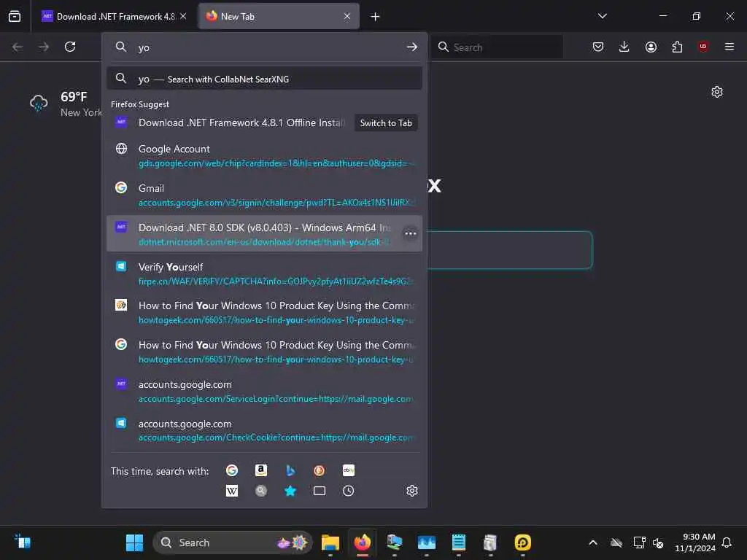Search this time with Amazon

tap(261, 470)
